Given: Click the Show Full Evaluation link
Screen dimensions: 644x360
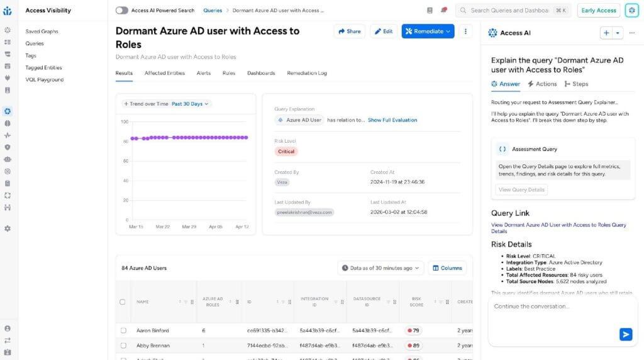Looking at the screenshot, I should click(x=392, y=120).
